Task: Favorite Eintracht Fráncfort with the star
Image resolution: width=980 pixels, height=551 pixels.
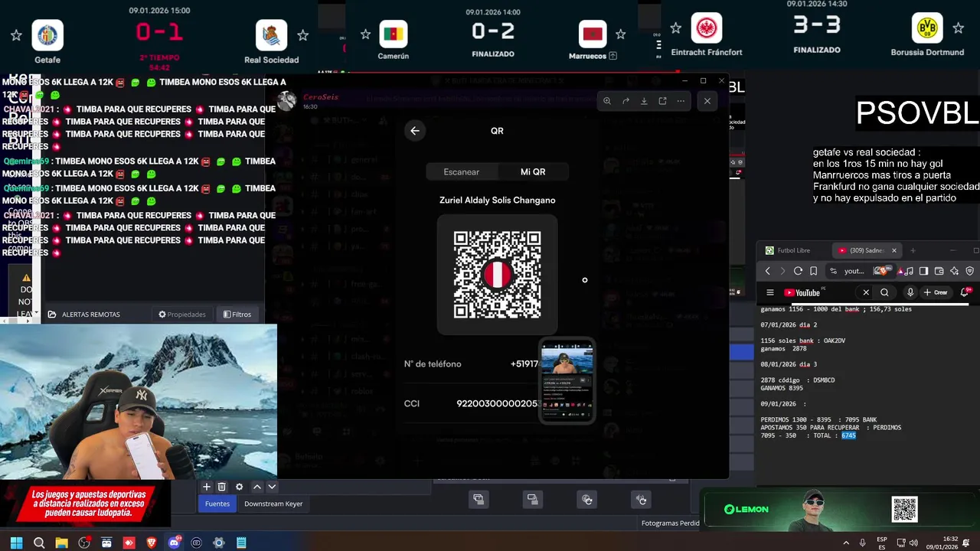Action: point(675,28)
